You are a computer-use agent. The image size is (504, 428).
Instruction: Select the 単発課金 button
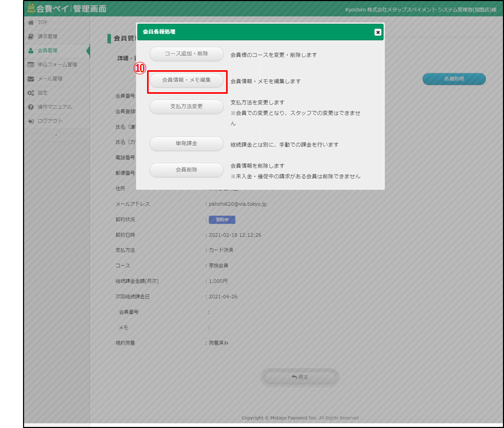(x=186, y=144)
